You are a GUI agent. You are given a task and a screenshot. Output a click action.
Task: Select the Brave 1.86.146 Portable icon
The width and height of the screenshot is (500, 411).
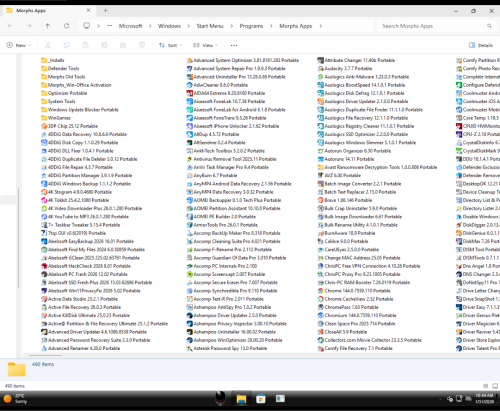coord(320,200)
